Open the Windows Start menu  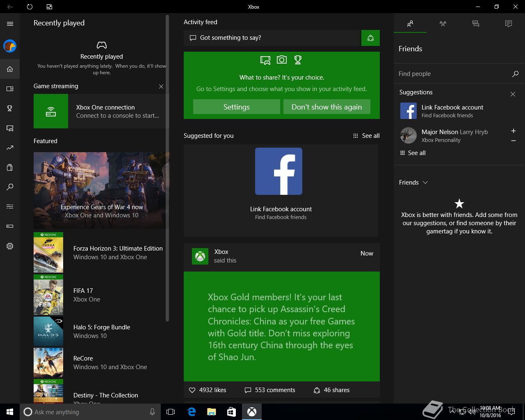pos(10,412)
